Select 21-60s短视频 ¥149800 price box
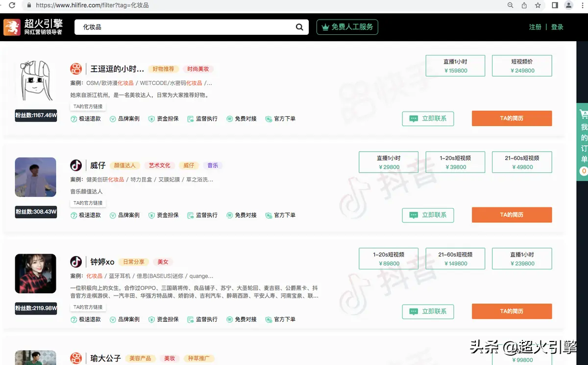The height and width of the screenshot is (365, 588). point(455,259)
